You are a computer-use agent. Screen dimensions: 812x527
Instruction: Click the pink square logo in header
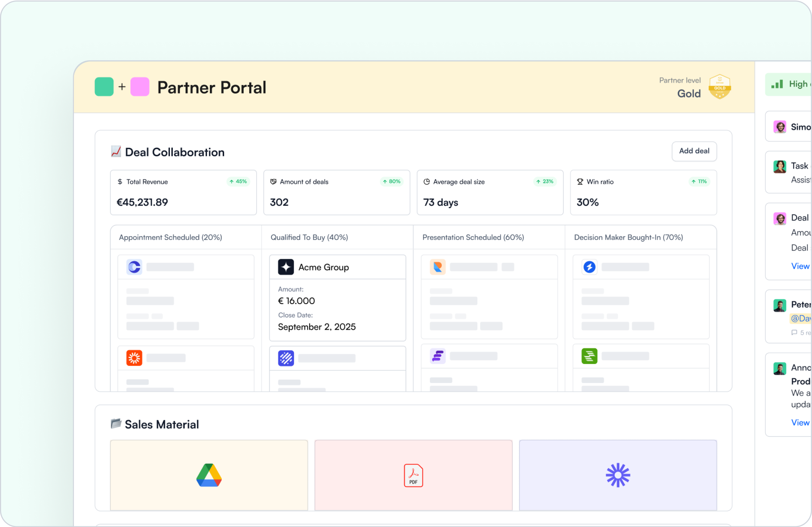[x=140, y=87]
